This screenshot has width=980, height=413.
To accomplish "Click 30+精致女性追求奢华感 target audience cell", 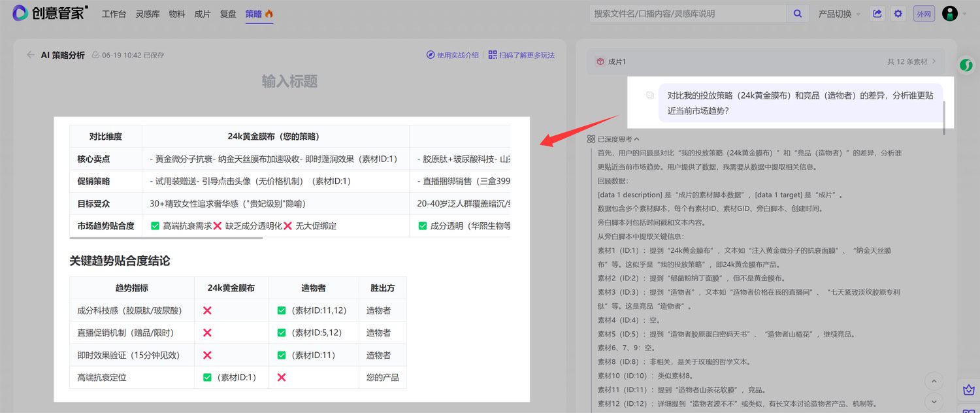I will tap(276, 203).
